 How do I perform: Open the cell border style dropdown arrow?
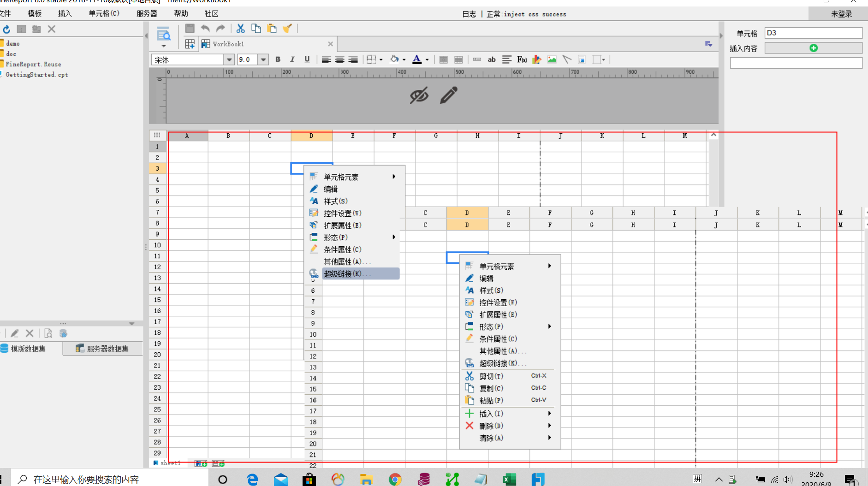(x=381, y=59)
